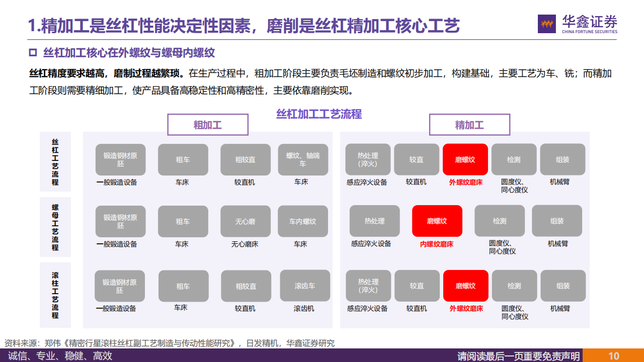Select the 丝杠工艺流程 row label
Image resolution: width=644 pixels, height=362 pixels.
pos(55,162)
